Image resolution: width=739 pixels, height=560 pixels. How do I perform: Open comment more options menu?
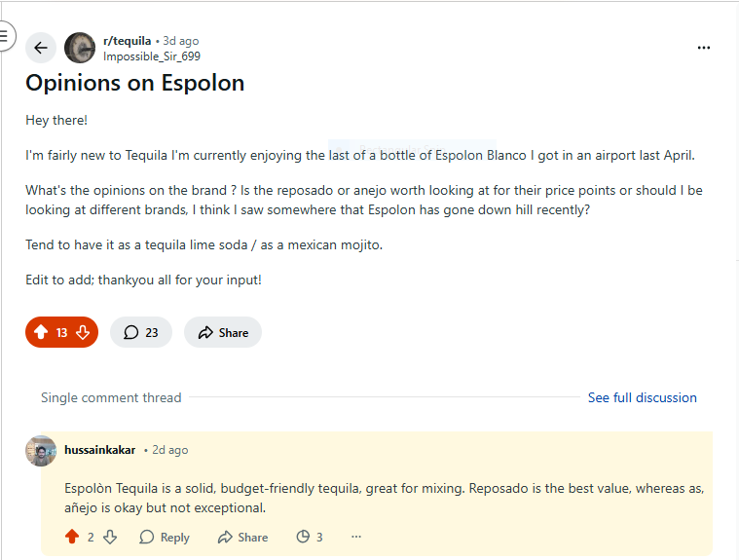pyautogui.click(x=356, y=537)
